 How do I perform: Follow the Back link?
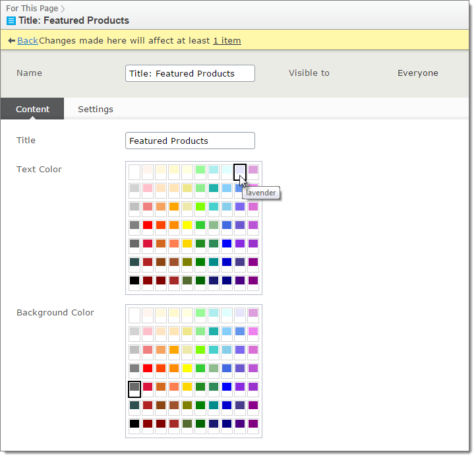click(28, 41)
